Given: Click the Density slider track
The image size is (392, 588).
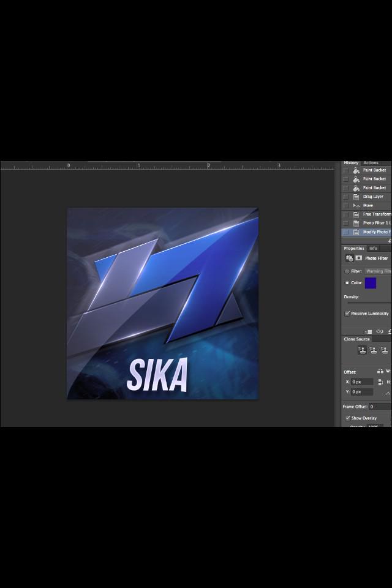Looking at the screenshot, I should click(369, 303).
